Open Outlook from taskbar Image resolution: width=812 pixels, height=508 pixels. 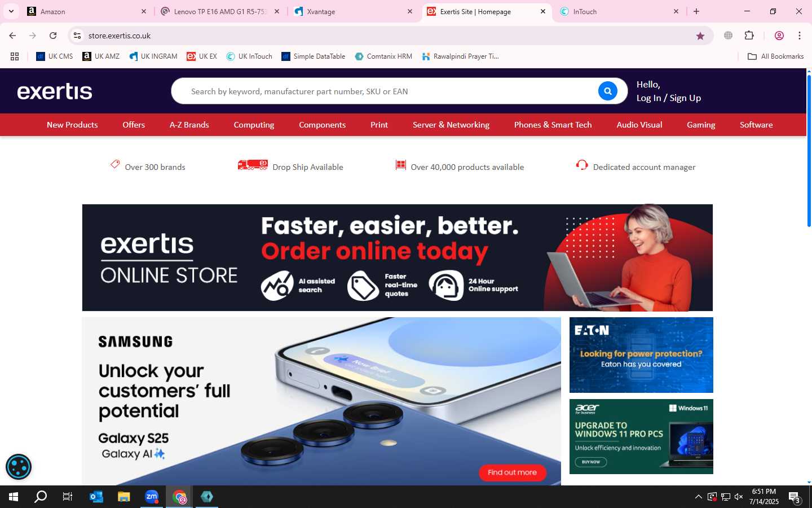click(x=96, y=497)
